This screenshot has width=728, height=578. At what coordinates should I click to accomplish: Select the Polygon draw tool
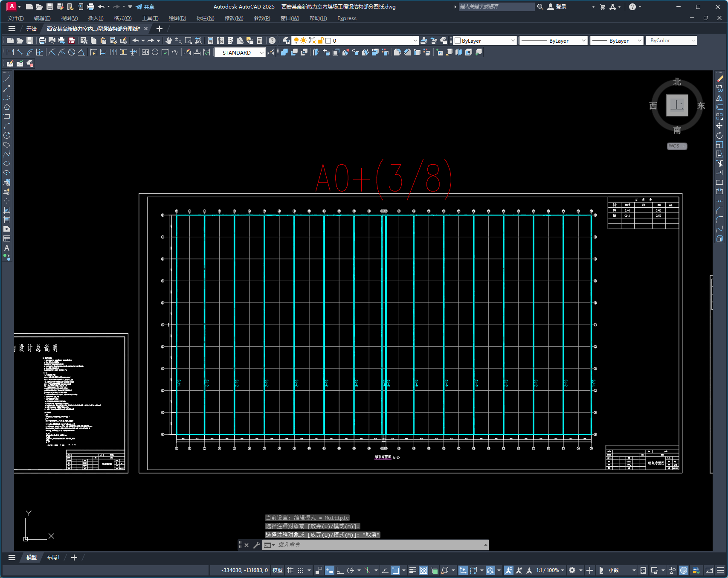(x=7, y=107)
